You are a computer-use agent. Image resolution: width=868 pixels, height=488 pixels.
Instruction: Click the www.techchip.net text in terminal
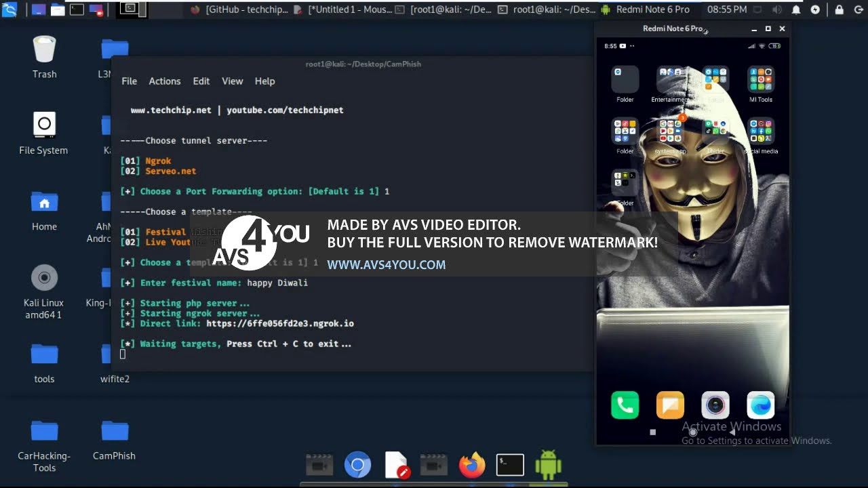coord(171,110)
